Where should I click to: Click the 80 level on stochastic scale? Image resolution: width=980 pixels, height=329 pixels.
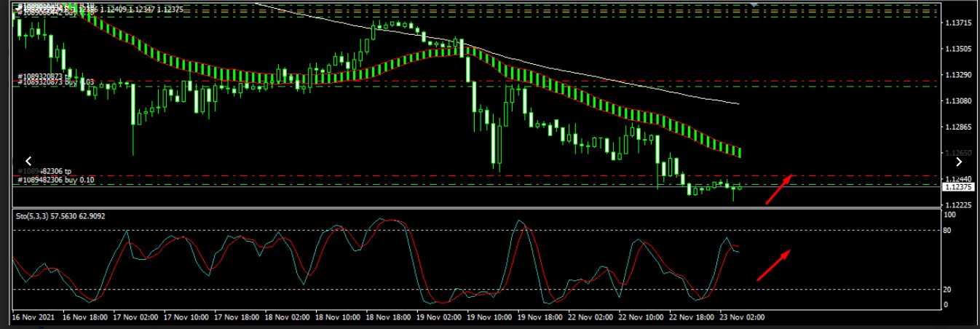tap(948, 230)
